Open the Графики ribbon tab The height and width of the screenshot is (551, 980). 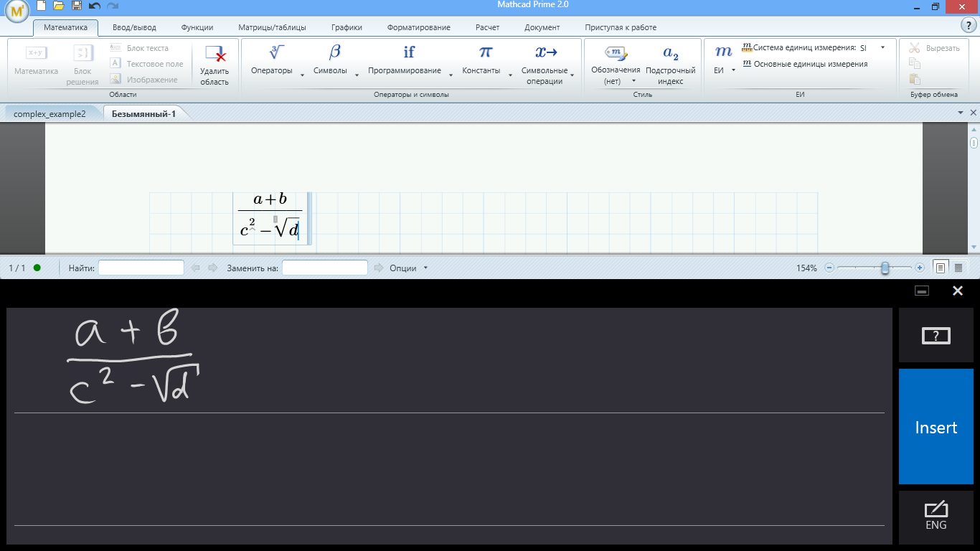pyautogui.click(x=347, y=27)
